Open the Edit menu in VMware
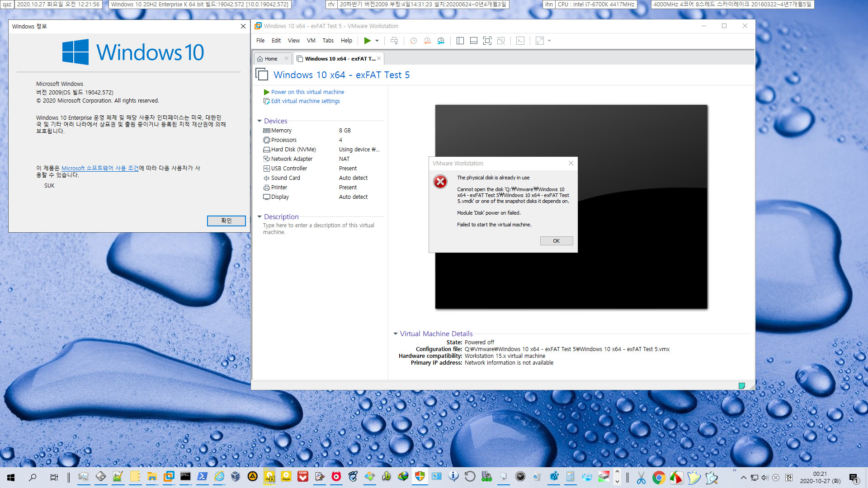The image size is (868, 488). point(276,41)
